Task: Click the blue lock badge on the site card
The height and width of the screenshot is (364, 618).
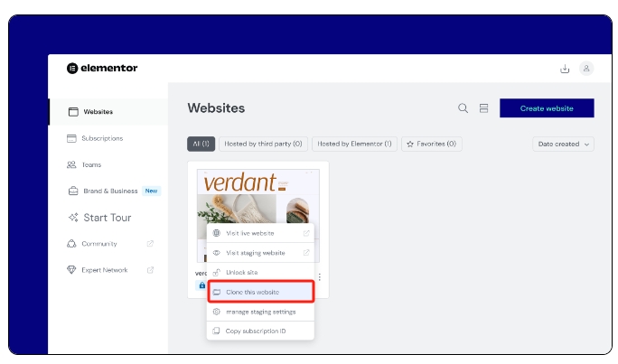Action: tap(201, 285)
